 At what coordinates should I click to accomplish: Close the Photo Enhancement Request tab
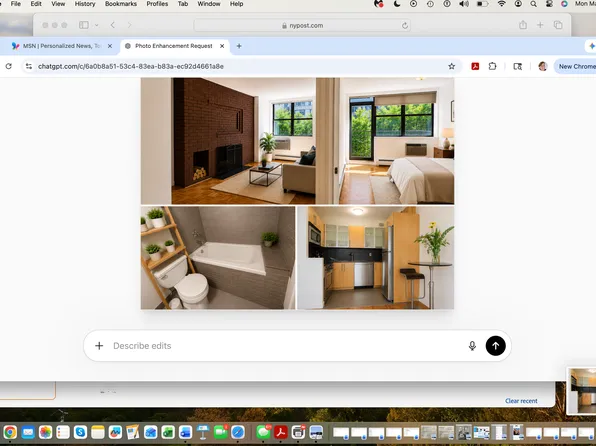tap(222, 46)
